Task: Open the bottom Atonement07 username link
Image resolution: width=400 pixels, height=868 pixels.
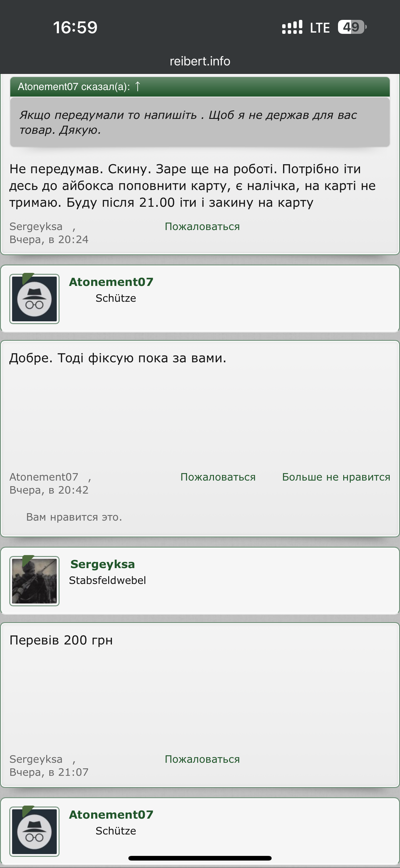Action: (x=111, y=814)
